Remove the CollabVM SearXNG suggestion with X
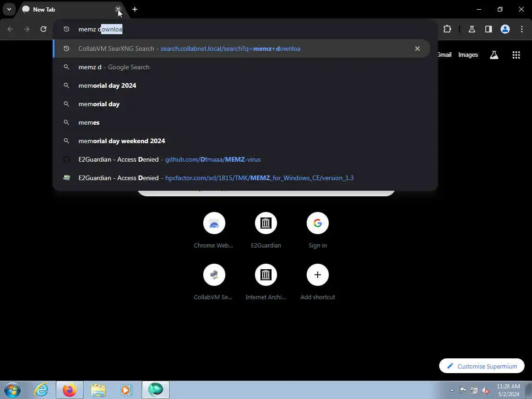This screenshot has height=399, width=532. pyautogui.click(x=417, y=48)
